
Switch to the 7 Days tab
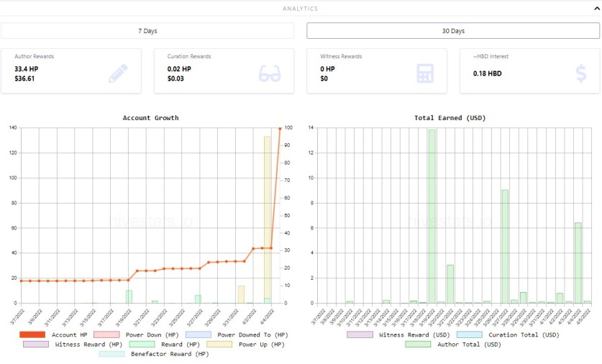coord(147,31)
